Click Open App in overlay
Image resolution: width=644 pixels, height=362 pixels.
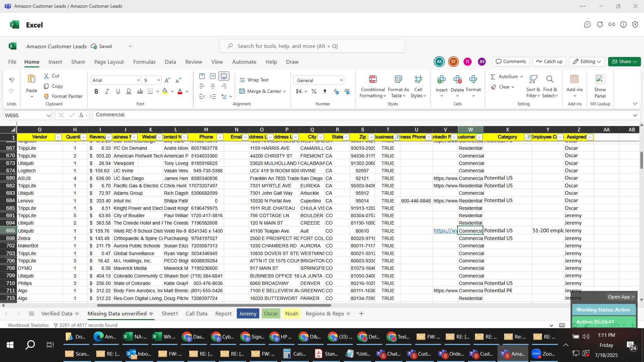(621, 297)
